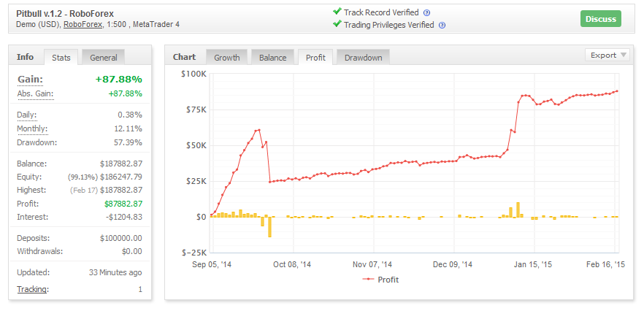644x311 pixels.
Task: Click green checkmark for Trading Privileges Verified
Action: pos(337,24)
